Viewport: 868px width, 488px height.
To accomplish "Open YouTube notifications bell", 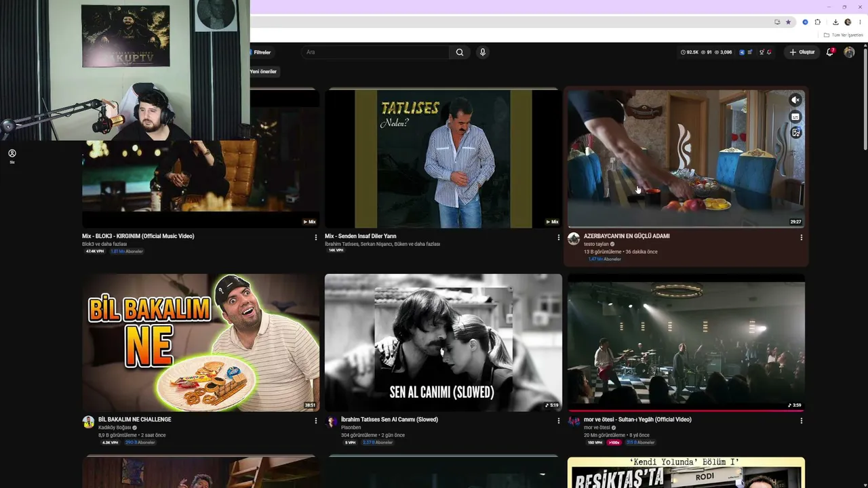I will point(830,52).
